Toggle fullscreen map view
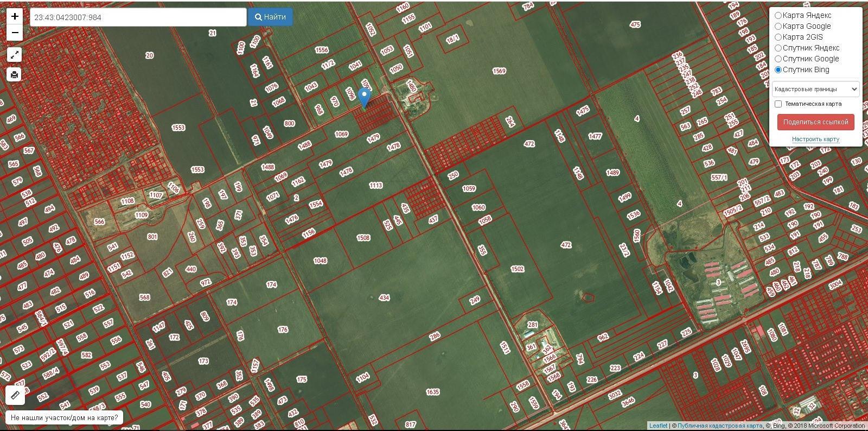The width and height of the screenshot is (868, 431). 15,55
